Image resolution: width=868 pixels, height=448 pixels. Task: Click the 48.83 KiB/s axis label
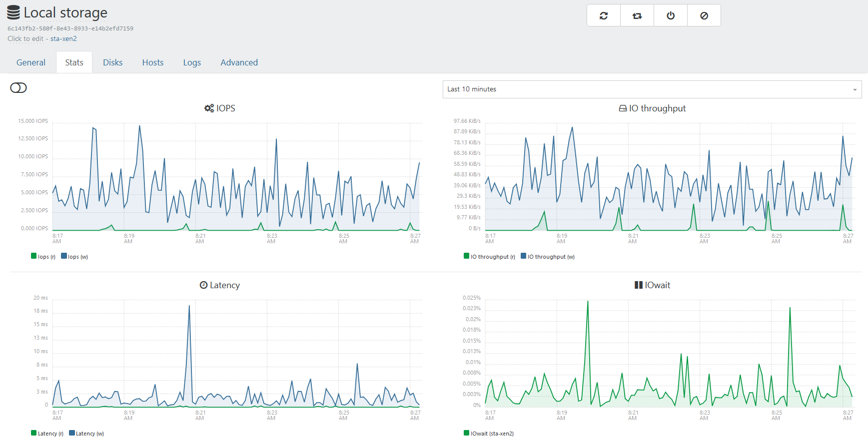pos(467,175)
